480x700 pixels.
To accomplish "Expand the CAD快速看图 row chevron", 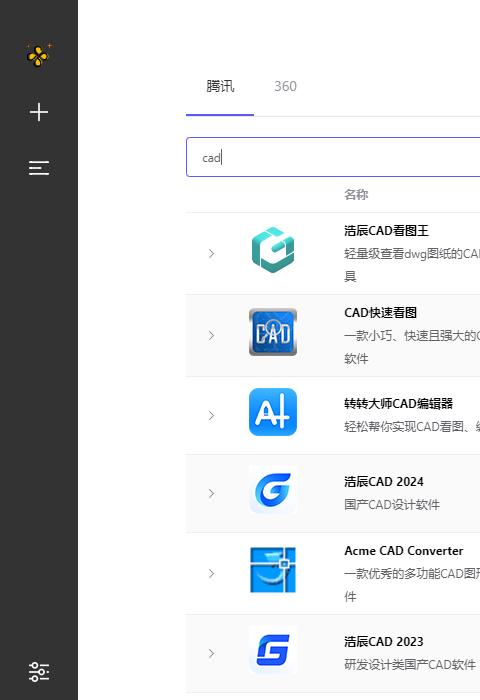I will (211, 336).
